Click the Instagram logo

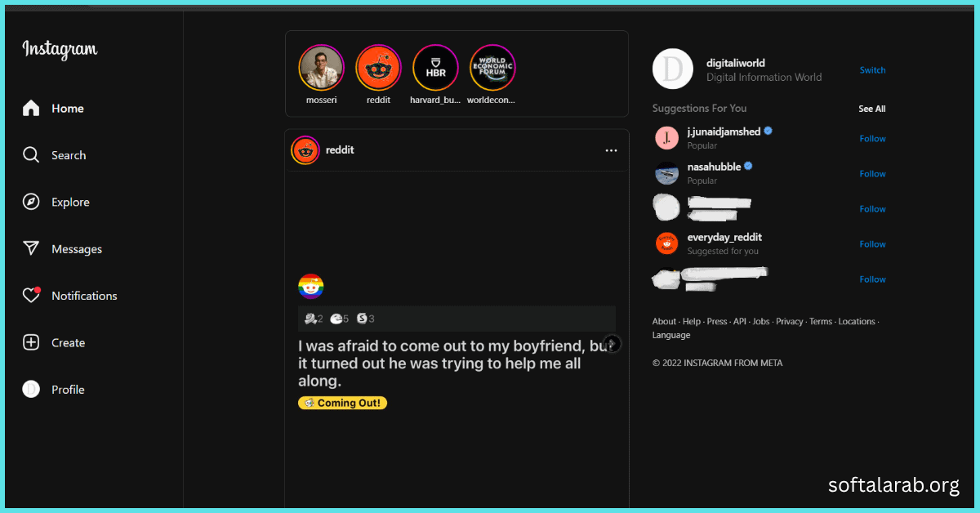(60, 49)
